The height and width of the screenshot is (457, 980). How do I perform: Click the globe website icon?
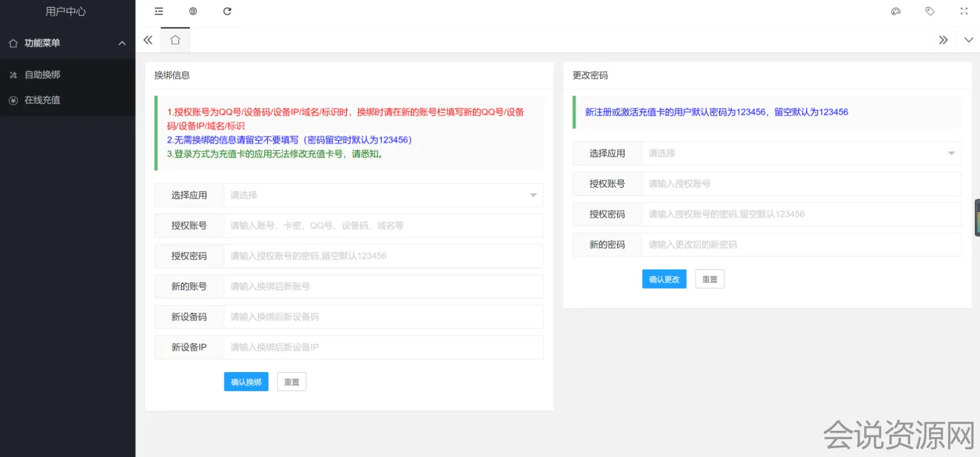click(x=193, y=11)
